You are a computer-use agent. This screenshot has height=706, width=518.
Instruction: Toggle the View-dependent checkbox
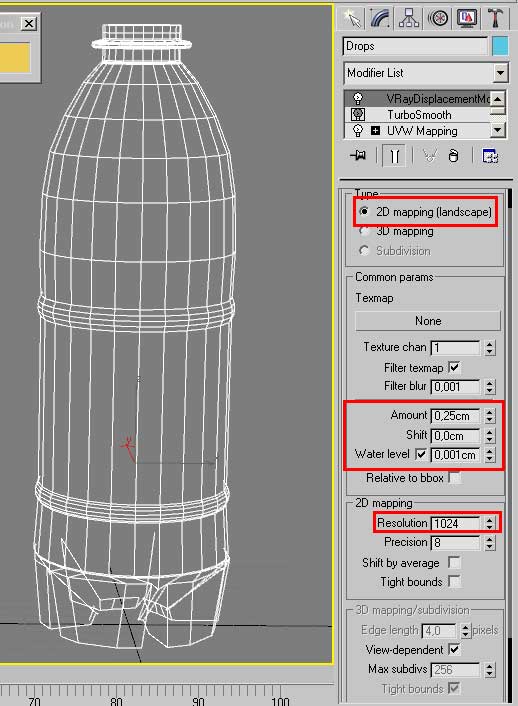point(454,649)
